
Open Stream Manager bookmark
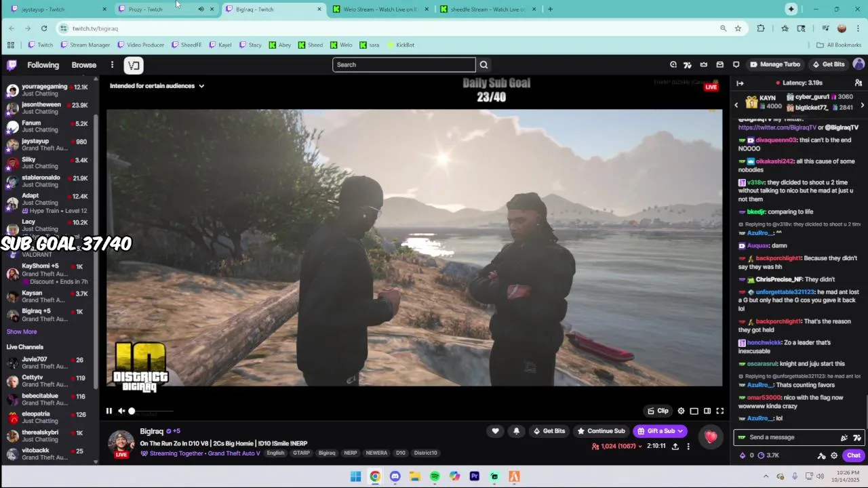pos(85,45)
